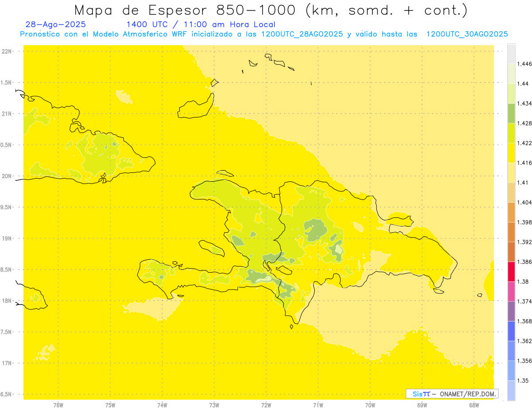532x411 pixels.
Task: Click the colorbar value '1.446'
Action: 525,64
